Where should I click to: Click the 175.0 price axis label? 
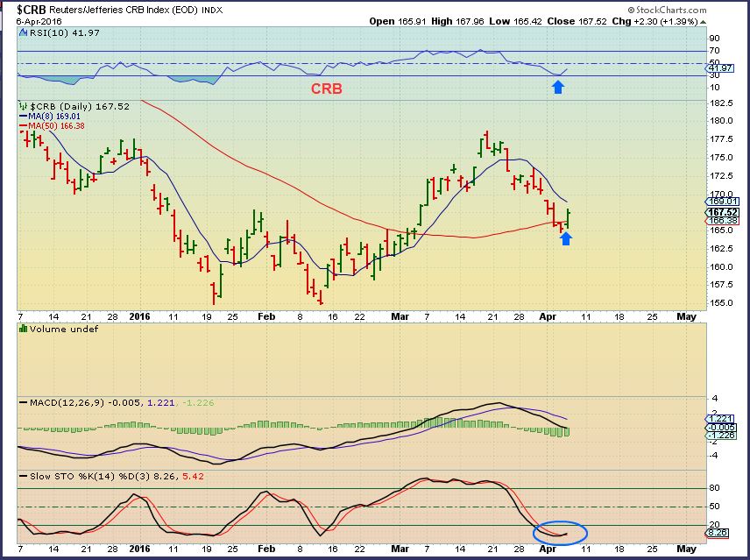click(721, 158)
